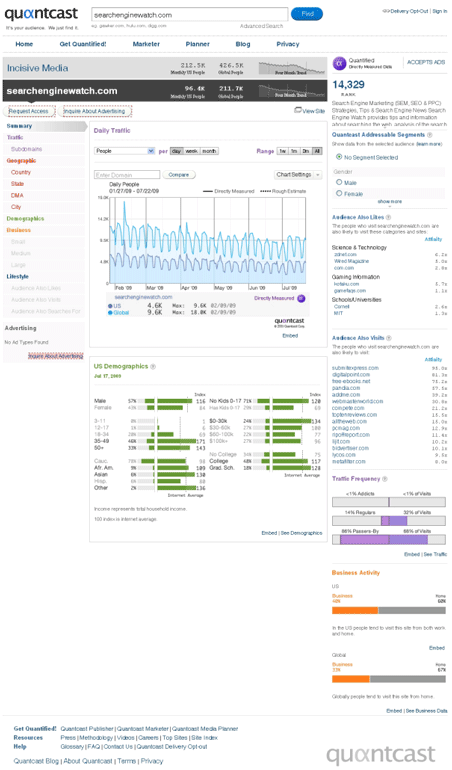Select the Female gender radio button
This screenshot has width=452, height=770.
click(x=339, y=193)
